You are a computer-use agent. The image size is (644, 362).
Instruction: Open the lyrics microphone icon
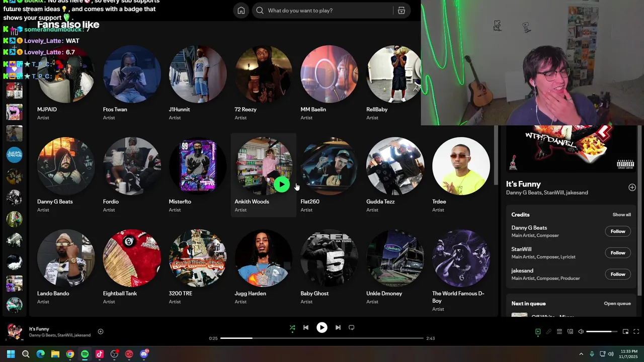(x=548, y=331)
